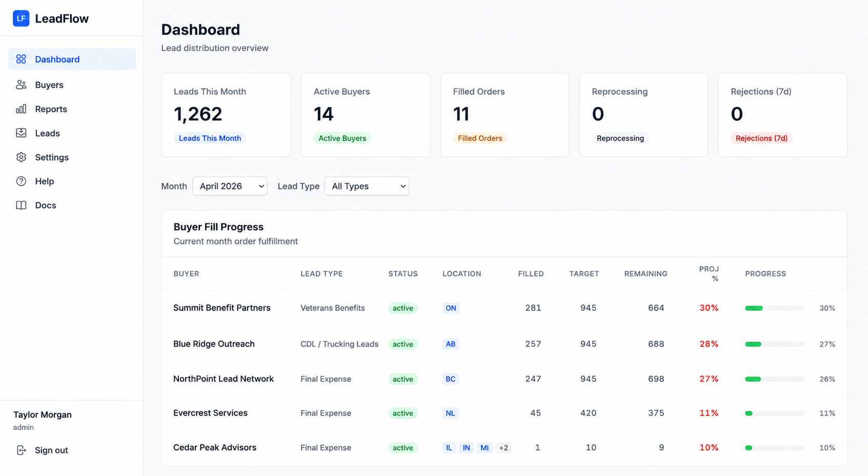Click the LF LeadFlow logo icon
The width and height of the screenshot is (868, 476).
pyautogui.click(x=21, y=18)
